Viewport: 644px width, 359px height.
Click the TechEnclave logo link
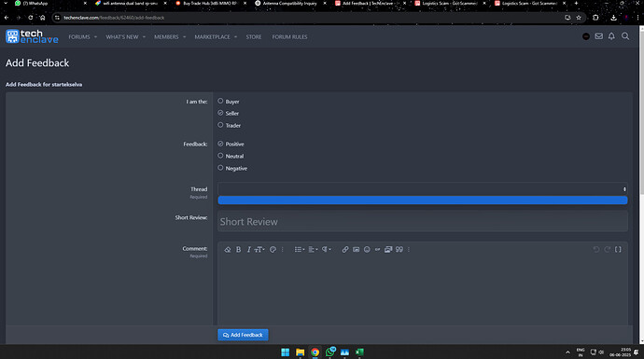[x=32, y=36]
